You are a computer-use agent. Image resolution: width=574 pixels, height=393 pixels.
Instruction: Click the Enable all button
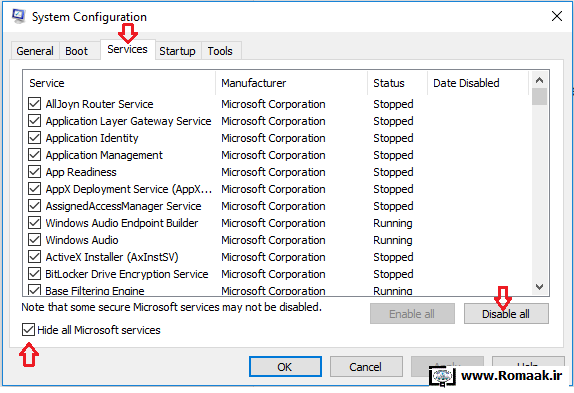click(x=412, y=314)
